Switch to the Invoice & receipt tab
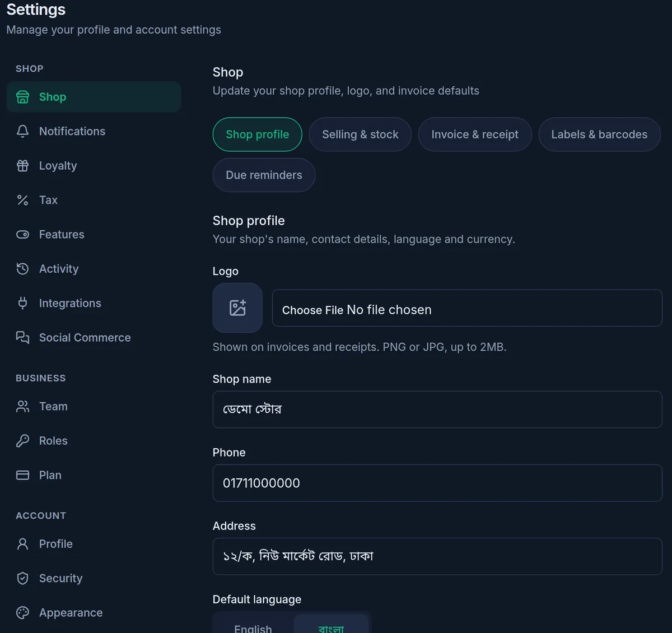Viewport: 672px width, 633px height. pyautogui.click(x=475, y=134)
